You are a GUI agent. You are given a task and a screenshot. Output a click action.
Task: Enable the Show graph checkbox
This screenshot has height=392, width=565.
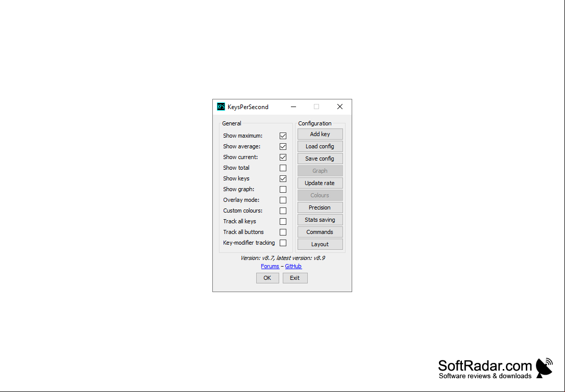point(283,189)
